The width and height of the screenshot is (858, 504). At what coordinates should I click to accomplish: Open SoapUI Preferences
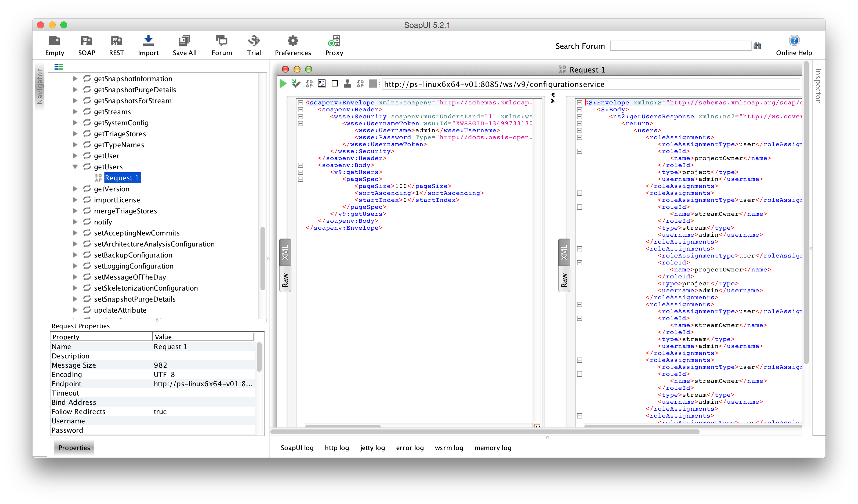pyautogui.click(x=293, y=45)
